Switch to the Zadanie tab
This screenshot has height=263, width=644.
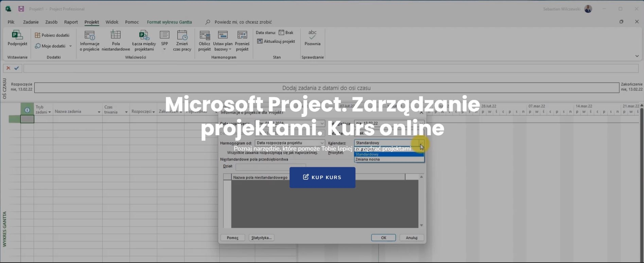point(31,22)
